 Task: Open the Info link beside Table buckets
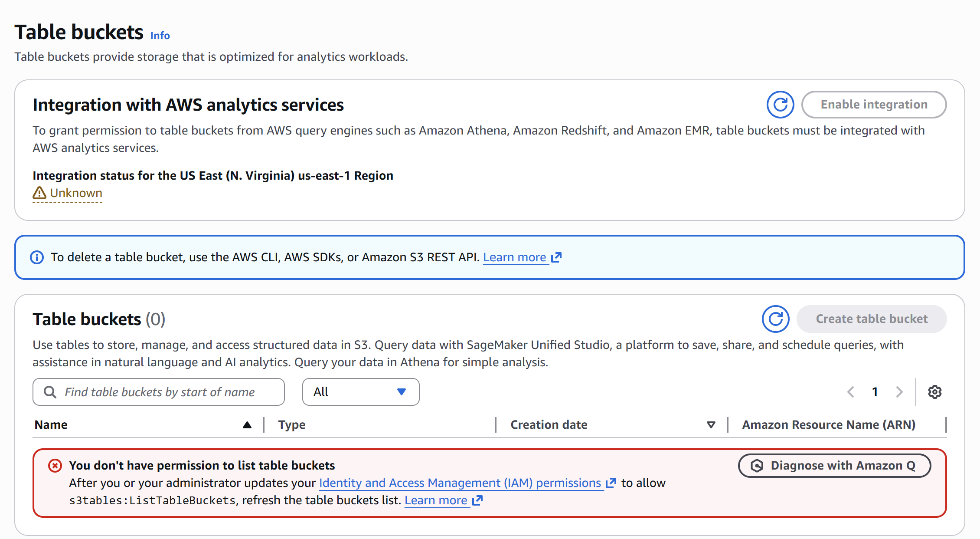160,36
